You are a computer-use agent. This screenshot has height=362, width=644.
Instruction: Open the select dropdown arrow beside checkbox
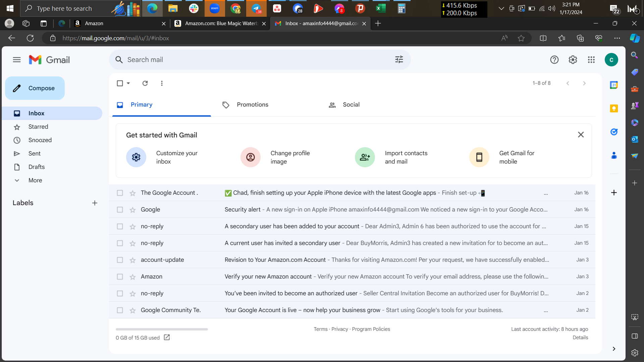128,83
